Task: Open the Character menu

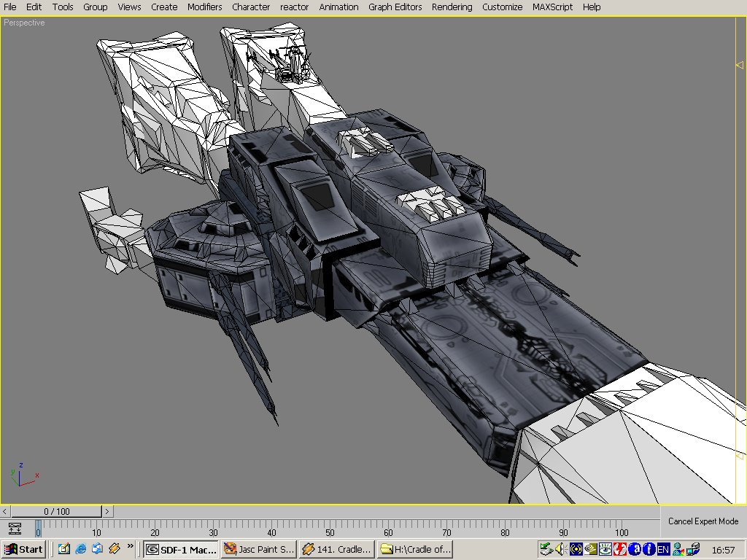Action: pos(251,7)
